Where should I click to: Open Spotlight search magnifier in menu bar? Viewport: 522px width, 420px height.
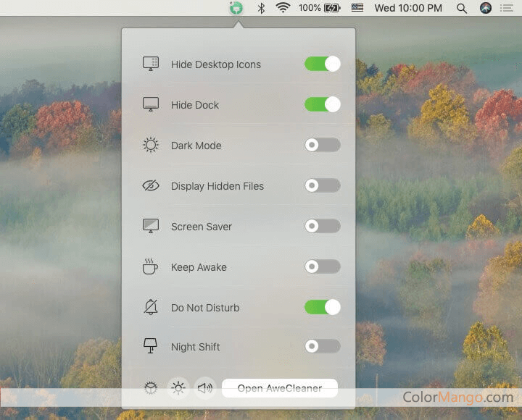462,9
